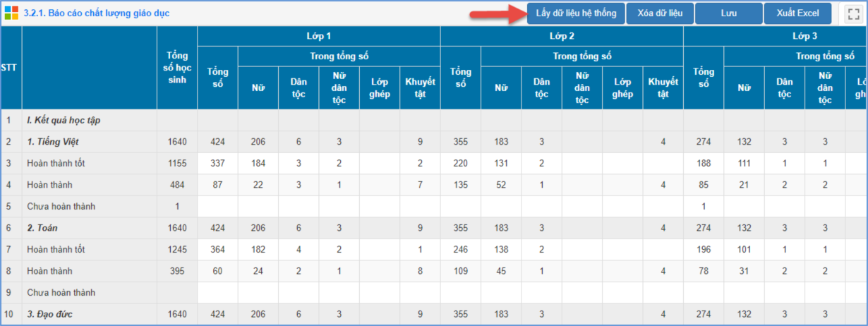Image resolution: width=868 pixels, height=326 pixels.
Task: Select the '2. Toán' row label
Action: tap(41, 228)
